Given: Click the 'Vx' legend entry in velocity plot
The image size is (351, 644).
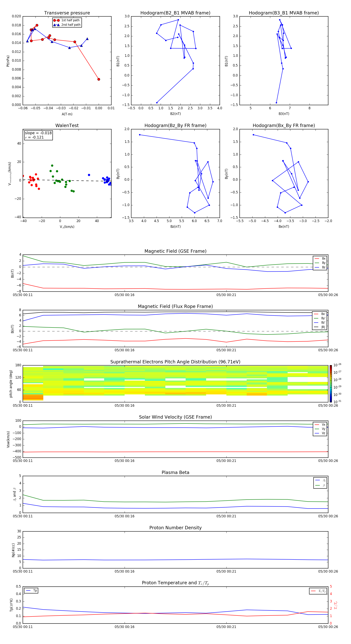Looking at the screenshot, I should coord(320,424).
